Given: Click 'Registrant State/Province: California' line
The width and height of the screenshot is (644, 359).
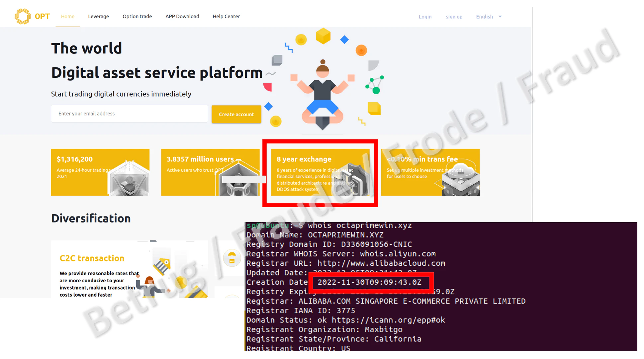Looking at the screenshot, I should [334, 339].
